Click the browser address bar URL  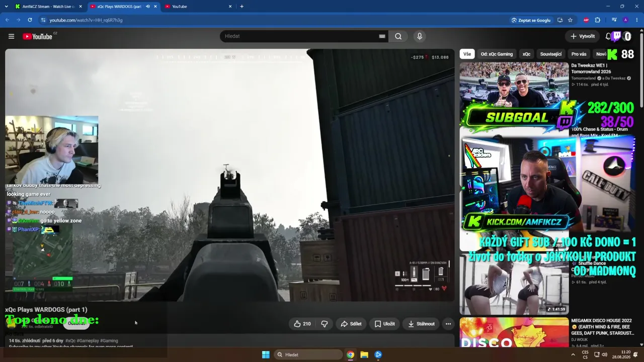(86, 20)
